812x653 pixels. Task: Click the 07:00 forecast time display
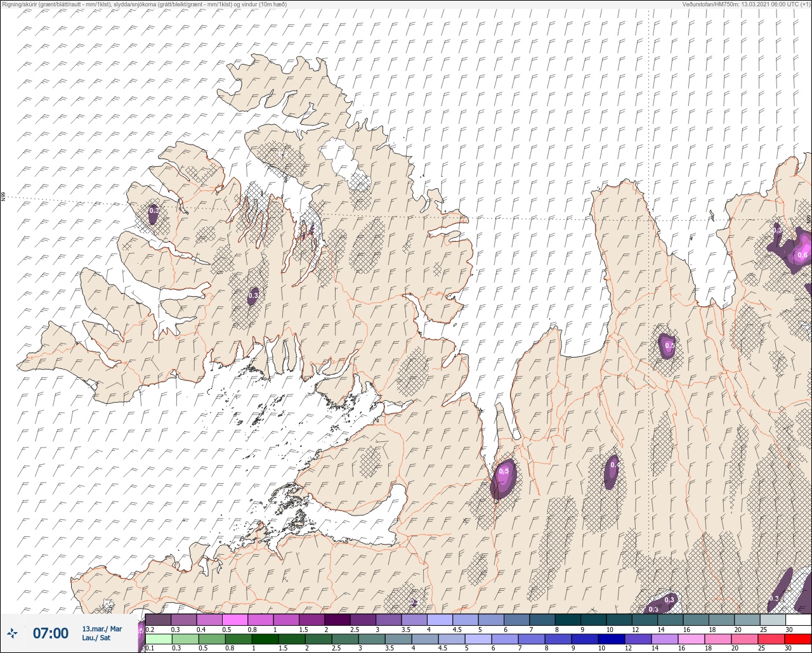pyautogui.click(x=51, y=633)
